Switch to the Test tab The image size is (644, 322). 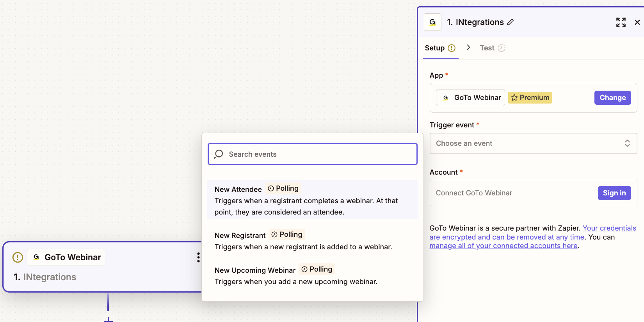click(x=493, y=48)
